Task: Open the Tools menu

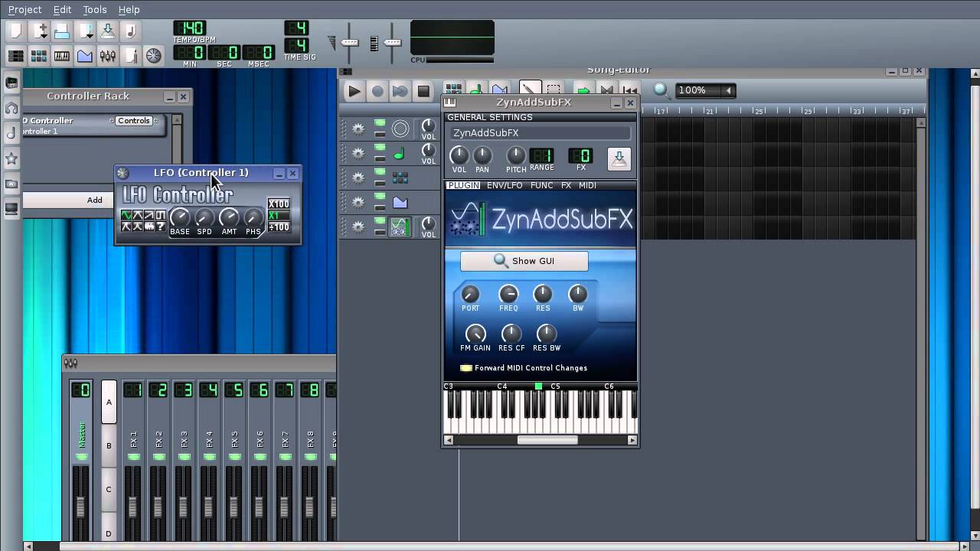Action: [95, 9]
